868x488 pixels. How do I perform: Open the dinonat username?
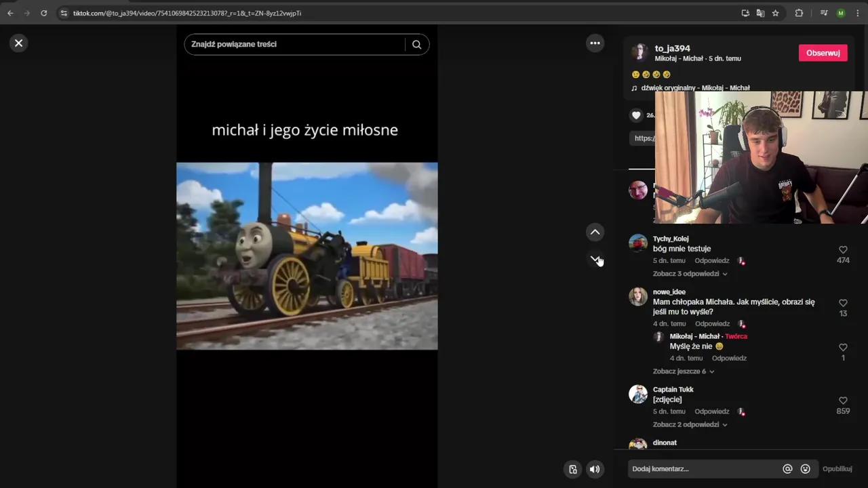coord(665,443)
